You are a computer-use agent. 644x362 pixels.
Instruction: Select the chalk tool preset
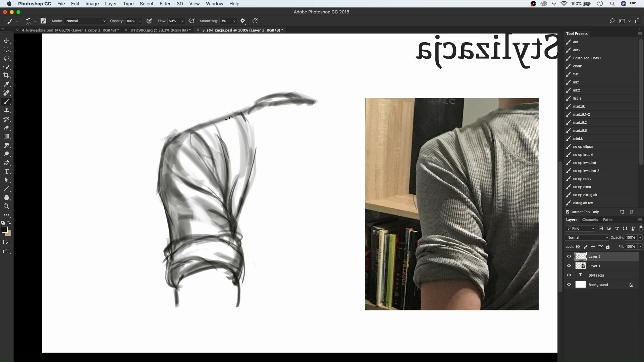click(x=577, y=66)
